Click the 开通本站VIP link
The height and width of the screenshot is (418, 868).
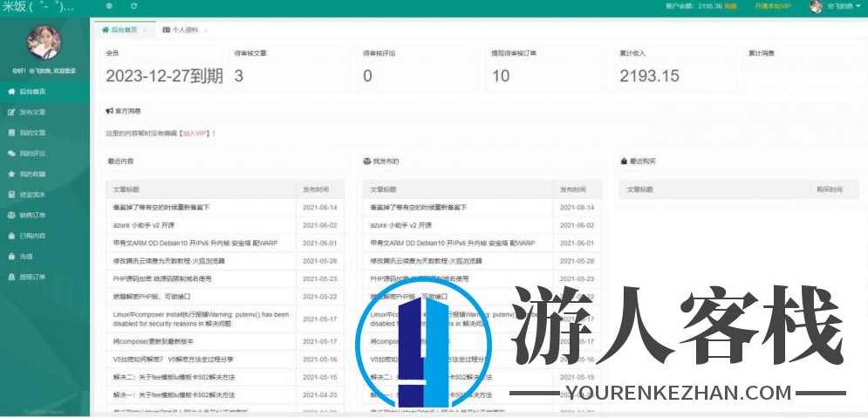[773, 6]
